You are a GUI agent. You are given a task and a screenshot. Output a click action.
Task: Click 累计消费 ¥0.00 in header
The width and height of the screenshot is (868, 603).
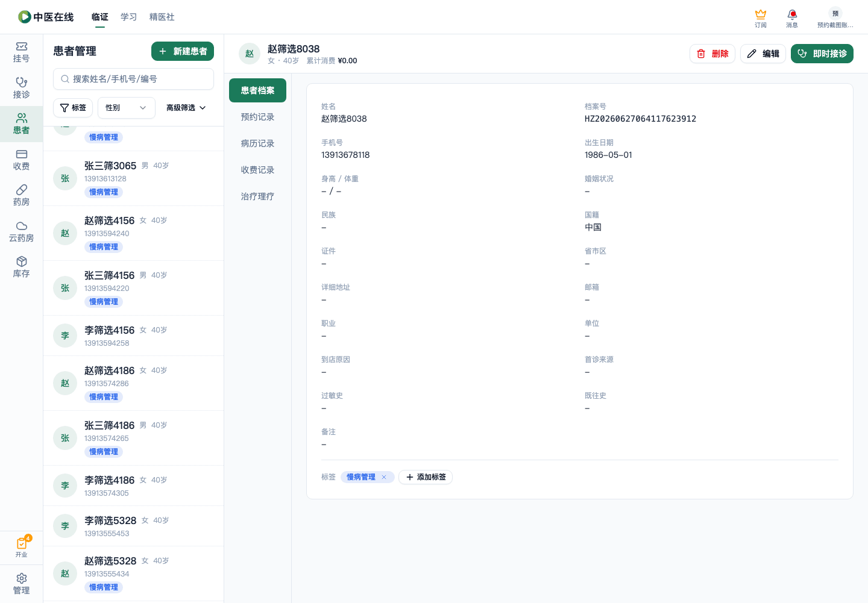tap(332, 61)
